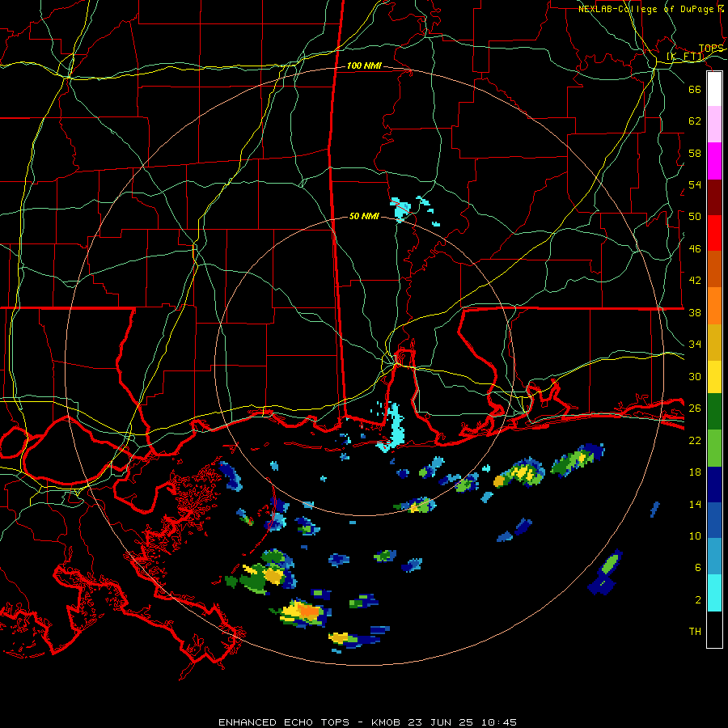Image resolution: width=728 pixels, height=728 pixels.
Task: Select the '46' legend value
Action: click(x=695, y=249)
